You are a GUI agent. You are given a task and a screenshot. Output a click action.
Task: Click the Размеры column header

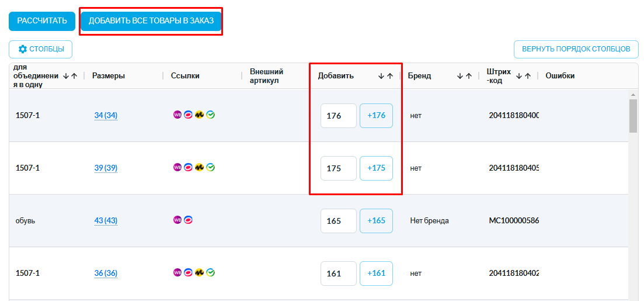pyautogui.click(x=109, y=75)
